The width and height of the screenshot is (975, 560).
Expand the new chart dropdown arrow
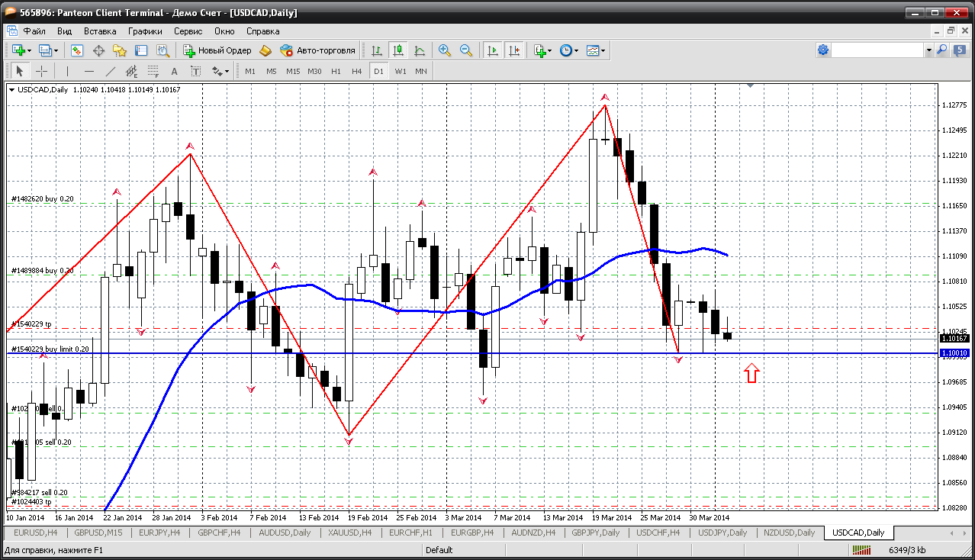point(29,50)
